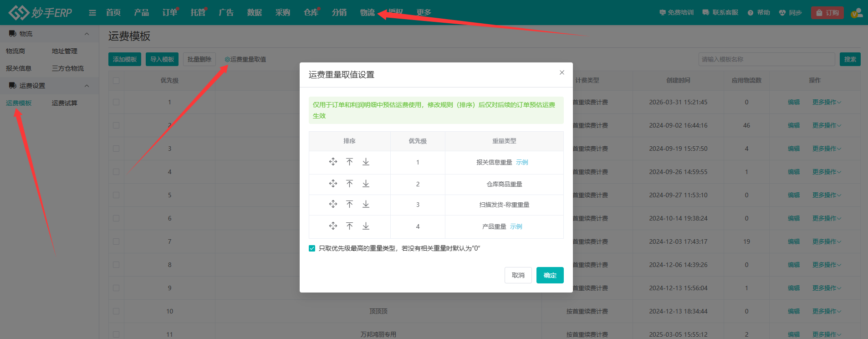
Task: Toggle 只取优先级最高的重量类型 checkbox
Action: click(x=312, y=248)
